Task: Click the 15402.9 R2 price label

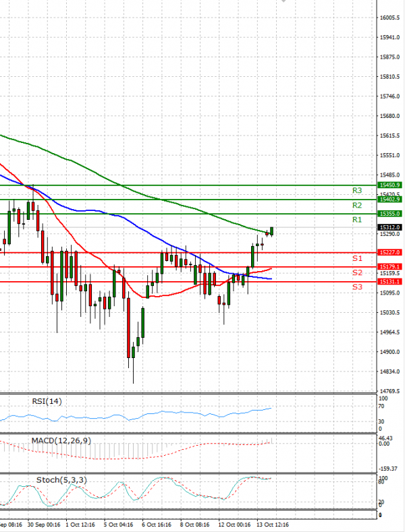Action: 389,199
